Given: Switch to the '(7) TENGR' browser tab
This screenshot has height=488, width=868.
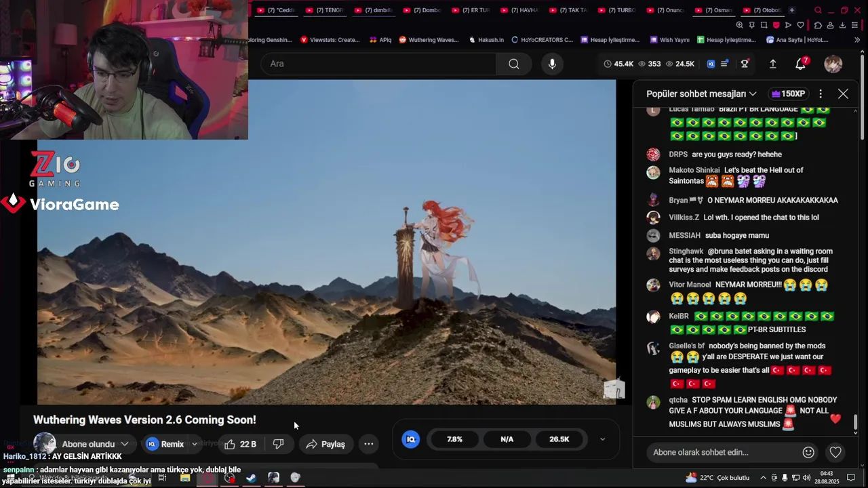Looking at the screenshot, I should click(x=325, y=10).
